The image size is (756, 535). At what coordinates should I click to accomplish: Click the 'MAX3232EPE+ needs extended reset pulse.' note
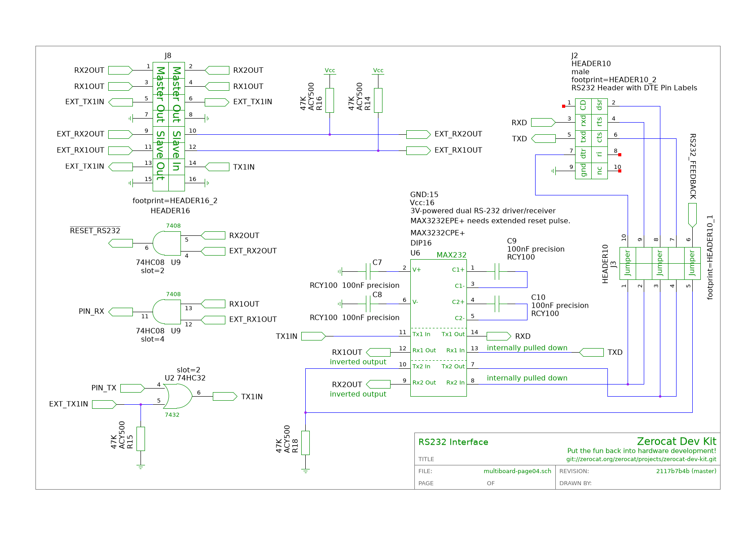(x=490, y=221)
